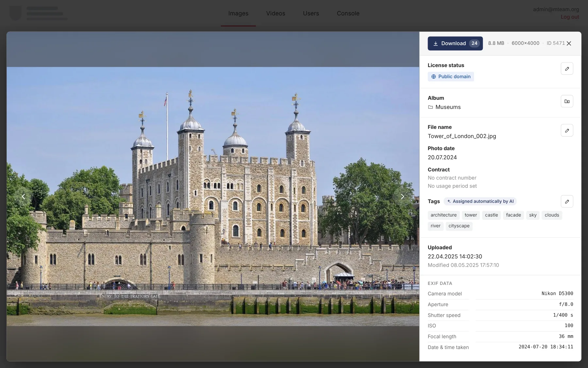Click the 36 mm focal length value

(x=566, y=336)
